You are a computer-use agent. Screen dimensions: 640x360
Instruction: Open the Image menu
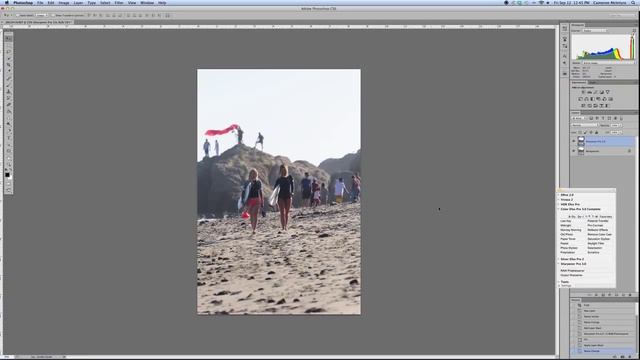64,3
